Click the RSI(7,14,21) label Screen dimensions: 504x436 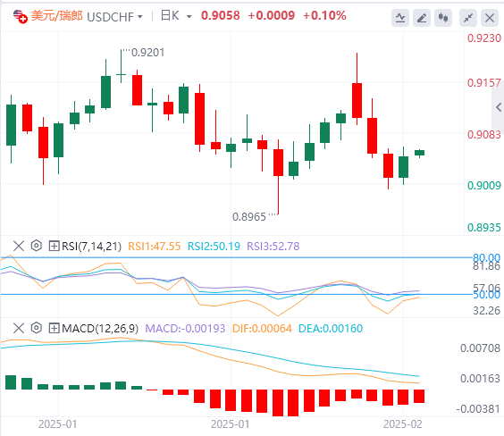tap(92, 247)
